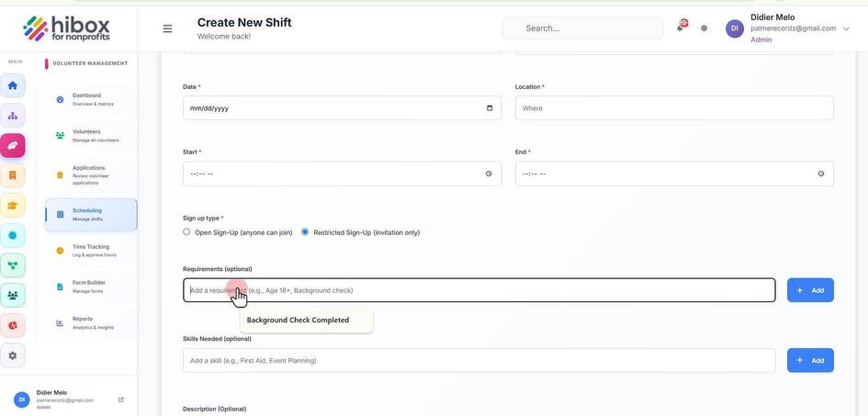Open the gear icon in left rail
This screenshot has width=868, height=416.
click(x=13, y=355)
